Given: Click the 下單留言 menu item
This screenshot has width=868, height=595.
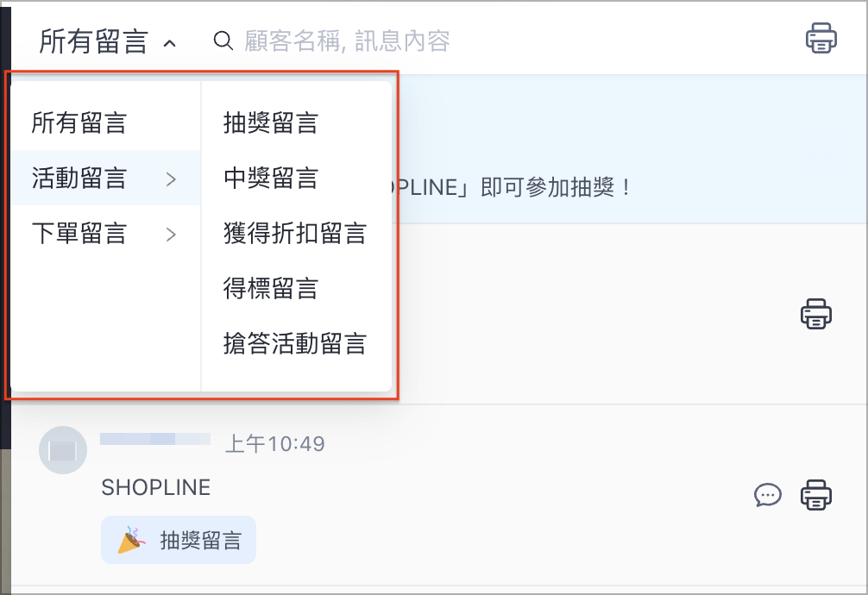Looking at the screenshot, I should click(105, 233).
